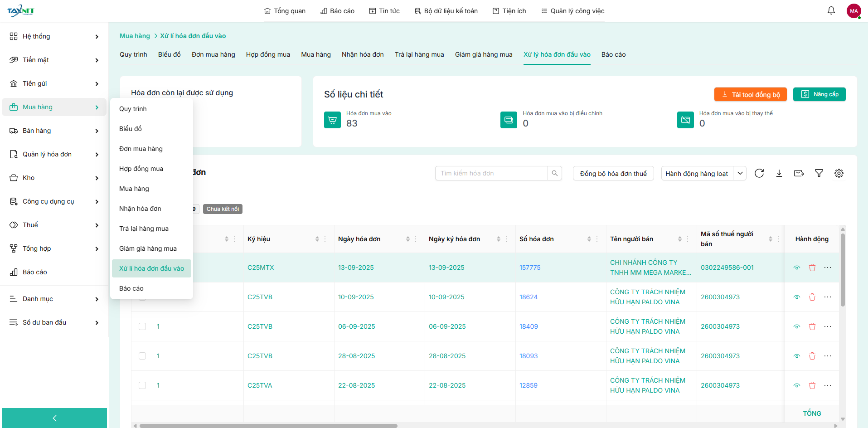Select Hợp đồng mua in the flyout submenu
This screenshot has width=868, height=428.
141,169
